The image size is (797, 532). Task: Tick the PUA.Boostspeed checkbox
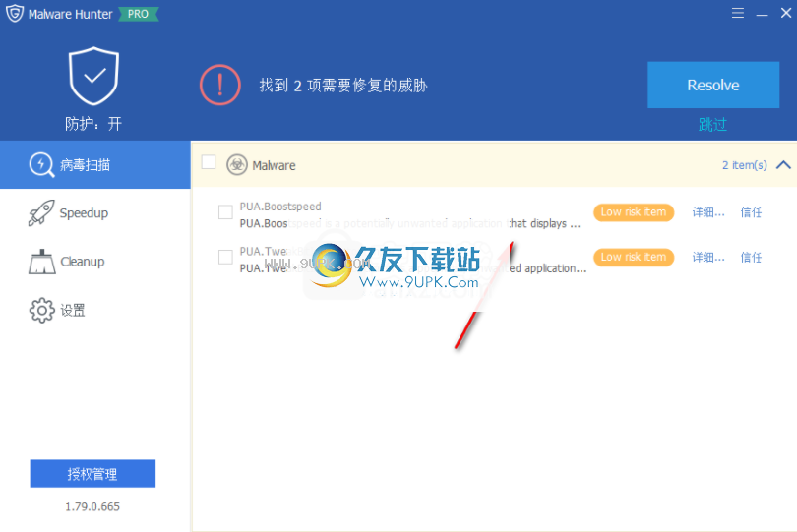(x=225, y=211)
